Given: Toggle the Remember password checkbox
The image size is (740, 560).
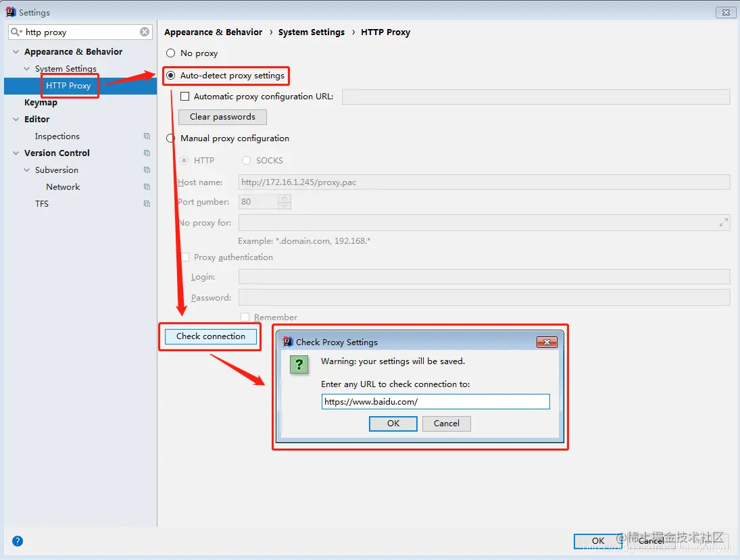Looking at the screenshot, I should (x=245, y=317).
